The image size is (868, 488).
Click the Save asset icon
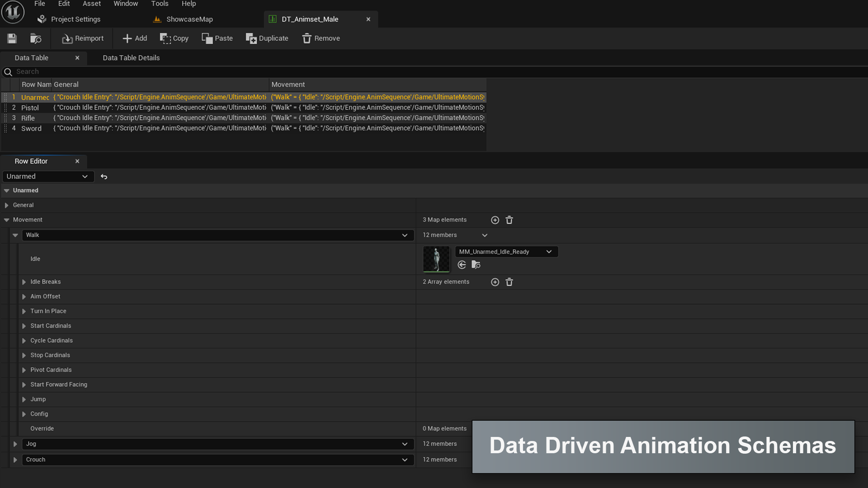pyautogui.click(x=12, y=38)
